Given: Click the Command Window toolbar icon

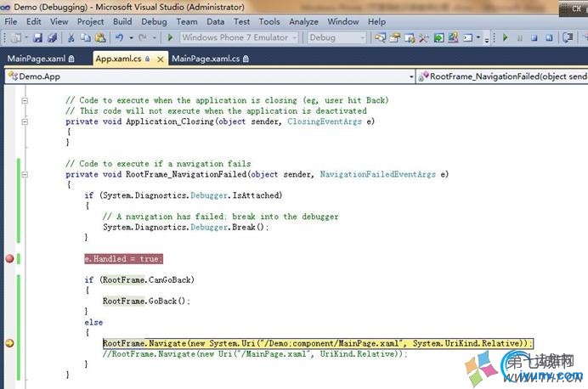Looking at the screenshot, I should click(x=467, y=37).
